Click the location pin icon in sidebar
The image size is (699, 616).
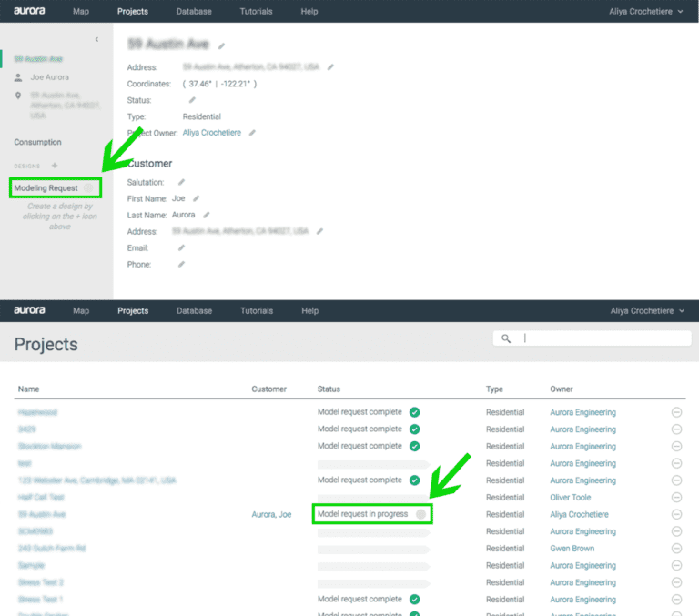pos(18,96)
